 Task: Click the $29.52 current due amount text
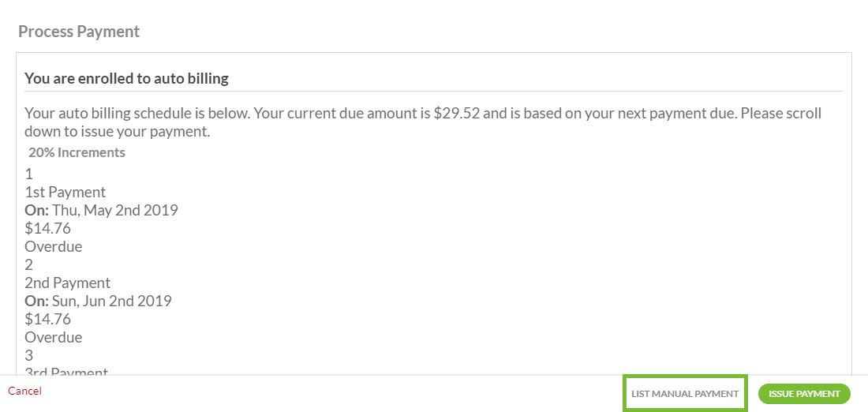457,113
